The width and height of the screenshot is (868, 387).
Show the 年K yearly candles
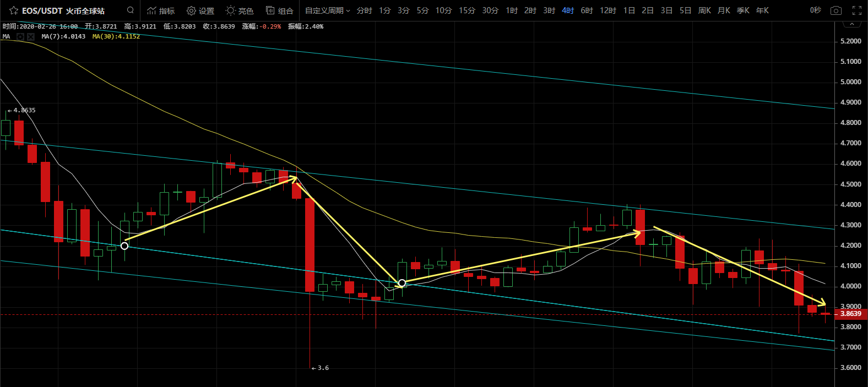pyautogui.click(x=762, y=10)
